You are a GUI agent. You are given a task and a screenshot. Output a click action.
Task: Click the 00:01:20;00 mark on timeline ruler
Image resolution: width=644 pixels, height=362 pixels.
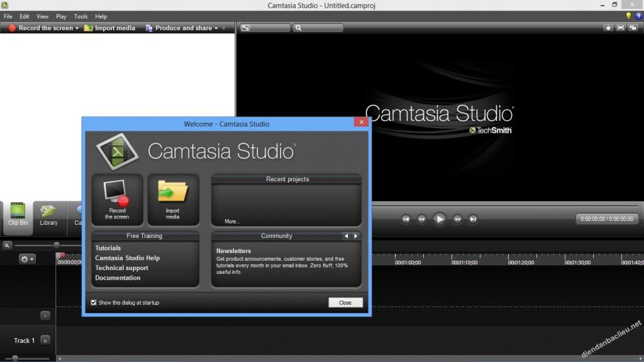(x=521, y=263)
